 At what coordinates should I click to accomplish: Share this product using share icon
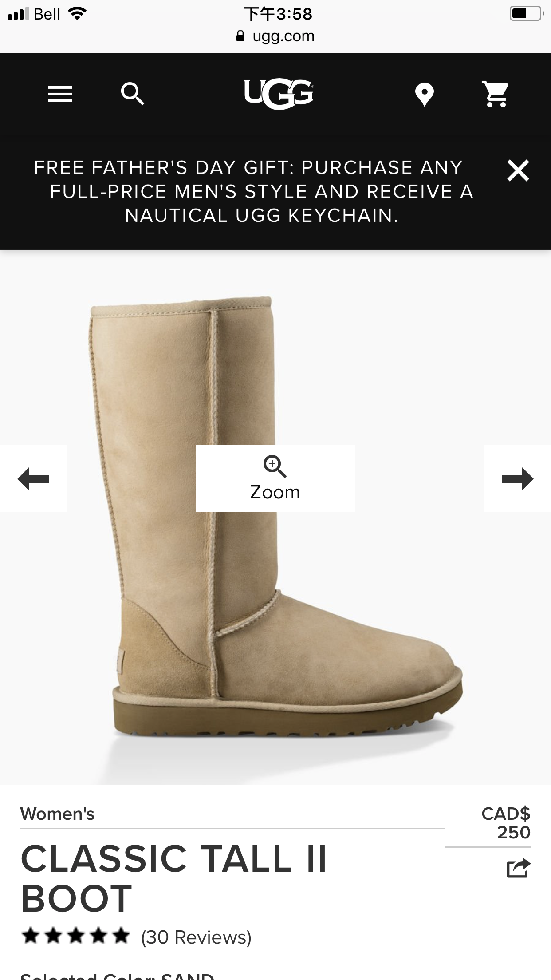pyautogui.click(x=519, y=868)
